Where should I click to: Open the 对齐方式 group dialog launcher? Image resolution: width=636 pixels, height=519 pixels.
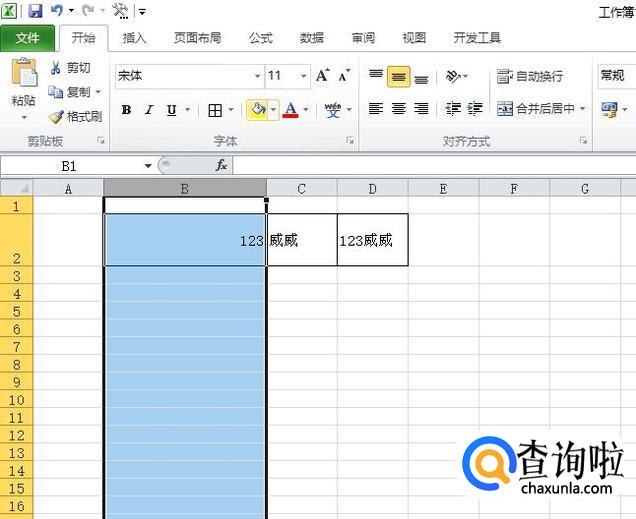point(583,141)
